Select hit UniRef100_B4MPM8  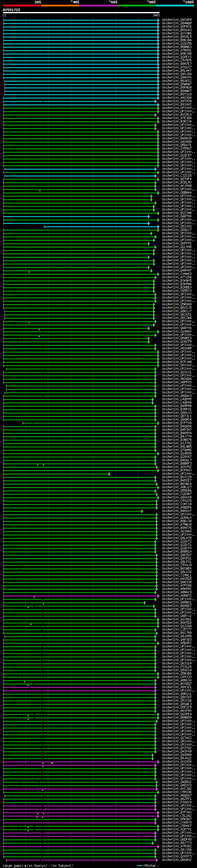click(176, 406)
